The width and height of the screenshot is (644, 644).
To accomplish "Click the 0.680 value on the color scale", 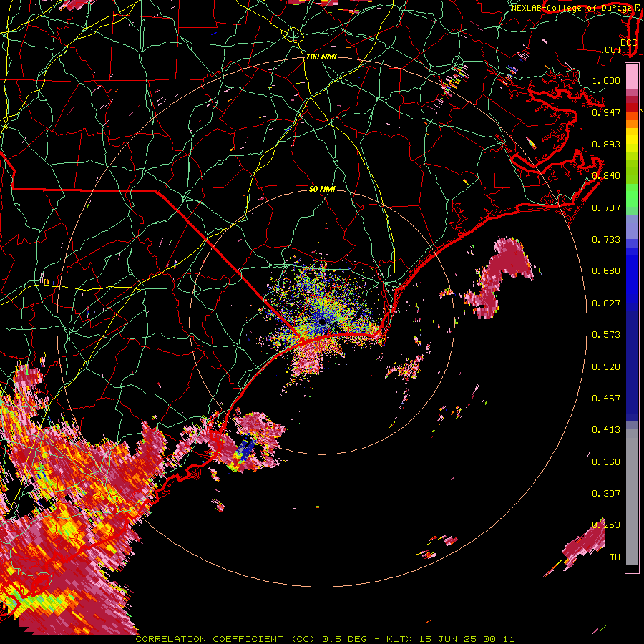I will [606, 271].
